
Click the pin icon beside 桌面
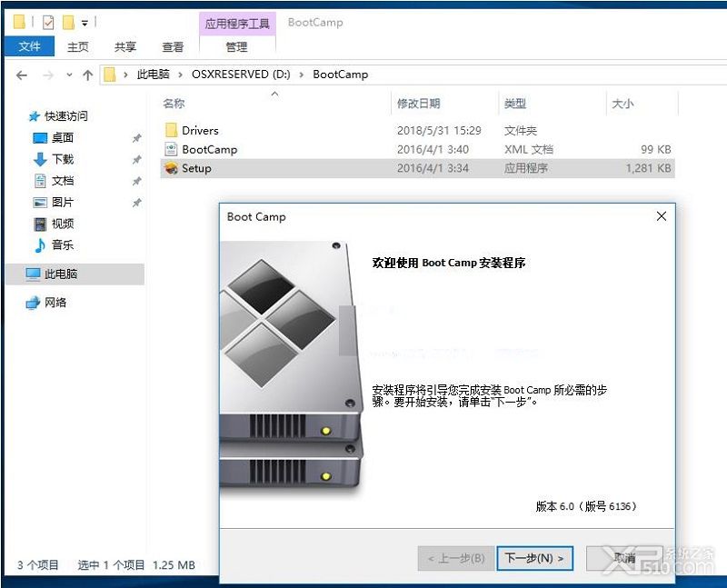137,138
